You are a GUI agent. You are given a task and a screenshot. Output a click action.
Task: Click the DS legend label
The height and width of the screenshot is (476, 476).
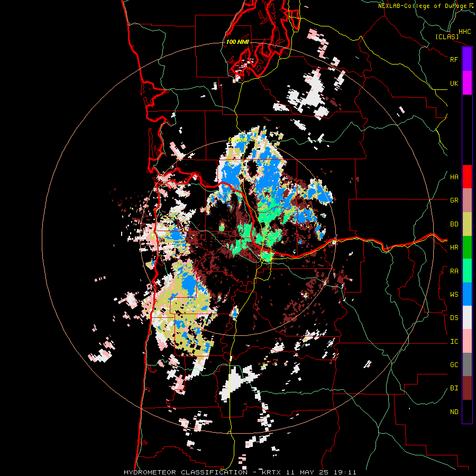[454, 318]
